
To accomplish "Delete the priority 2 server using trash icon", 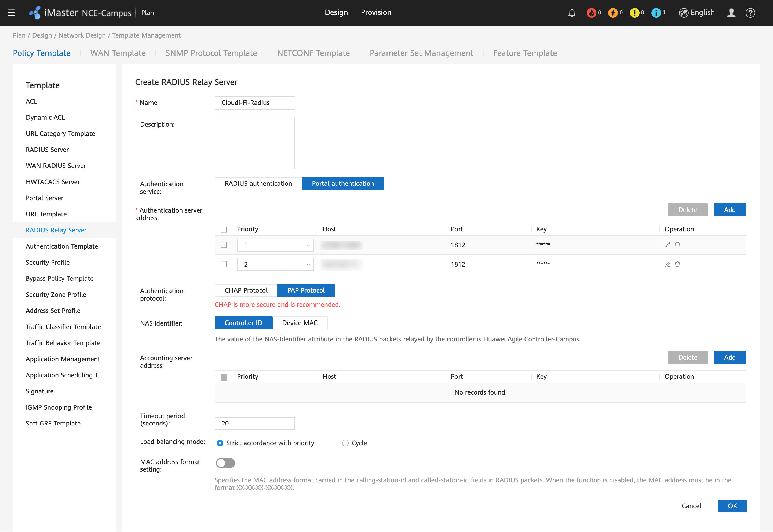I will [677, 264].
